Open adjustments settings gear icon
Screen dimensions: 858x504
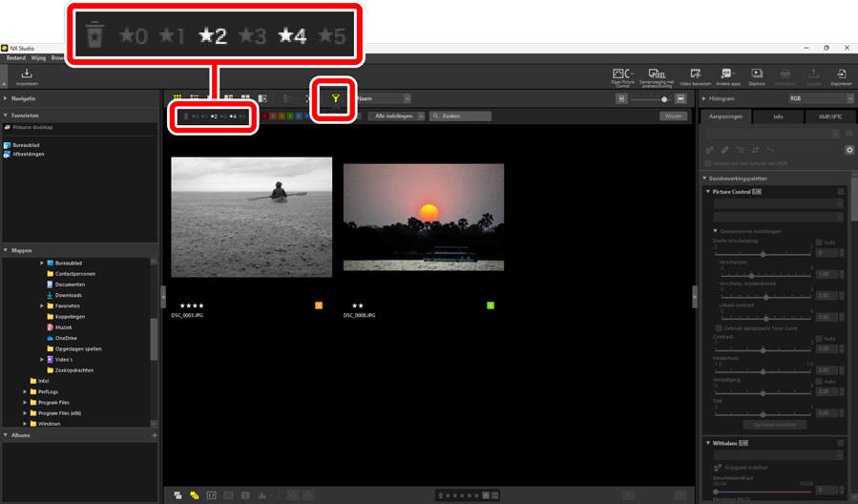point(848,150)
